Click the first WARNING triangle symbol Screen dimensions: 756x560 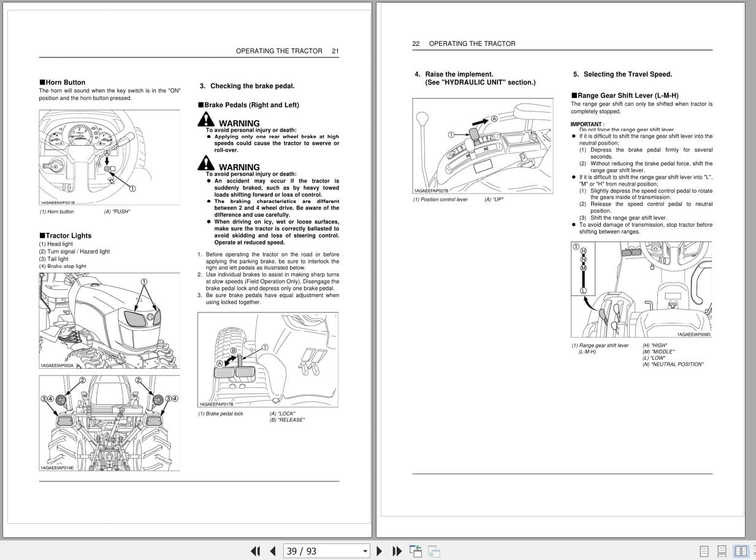tap(207, 121)
